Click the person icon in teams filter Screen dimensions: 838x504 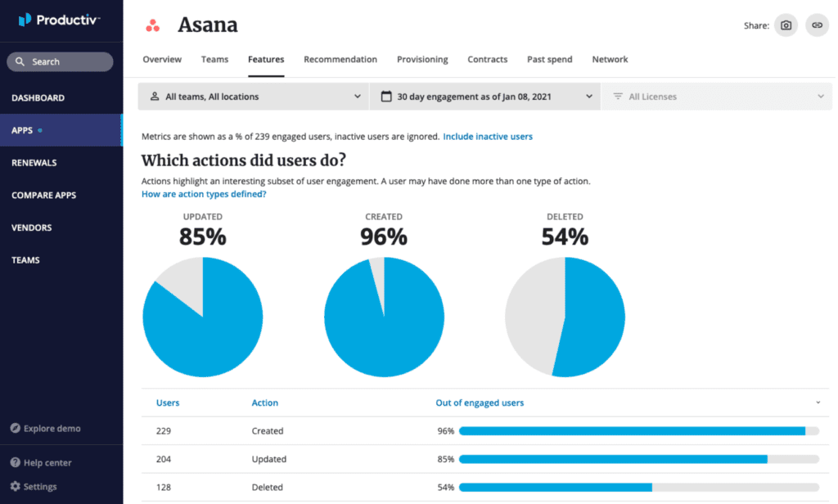(x=155, y=97)
